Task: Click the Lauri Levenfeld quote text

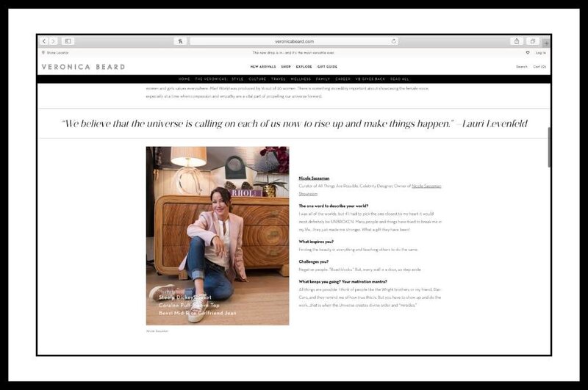Action: tap(295, 123)
